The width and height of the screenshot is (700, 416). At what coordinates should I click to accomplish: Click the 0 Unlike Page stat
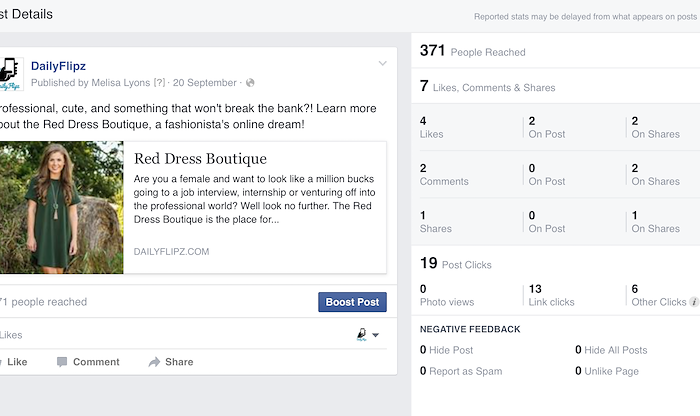pyautogui.click(x=607, y=371)
